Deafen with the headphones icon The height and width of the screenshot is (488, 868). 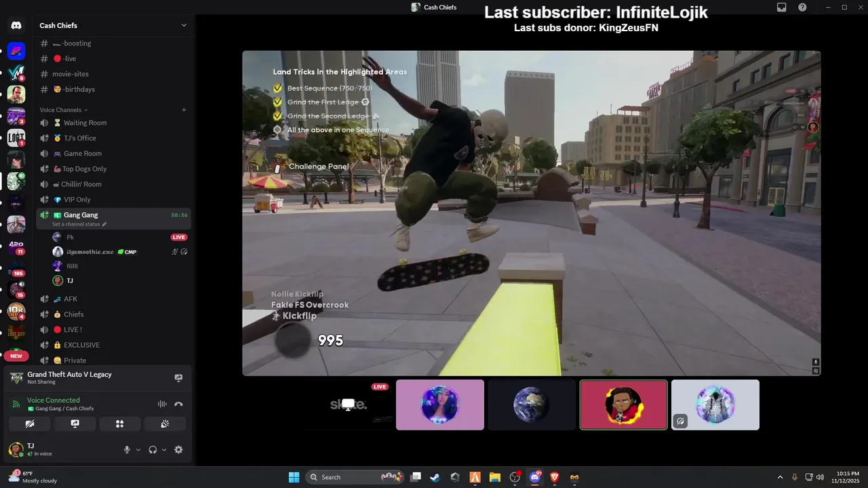[x=153, y=449]
